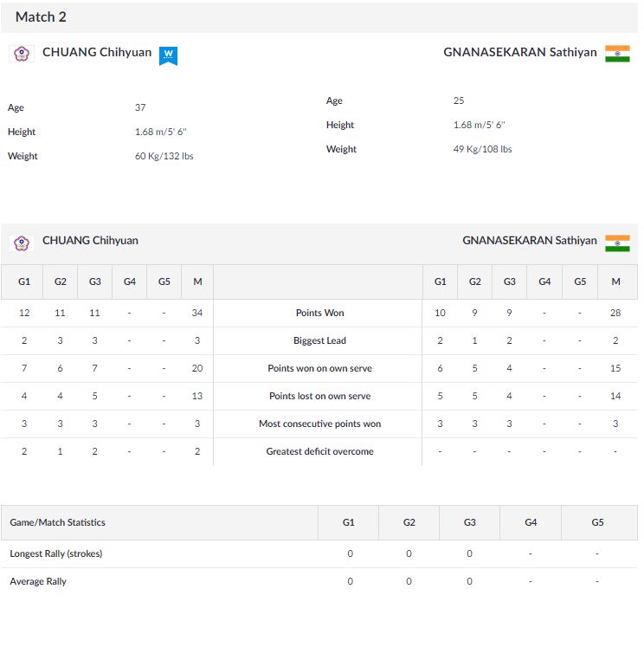This screenshot has width=644, height=660.
Task: Click India flag in the statistics table header
Action: [x=617, y=243]
